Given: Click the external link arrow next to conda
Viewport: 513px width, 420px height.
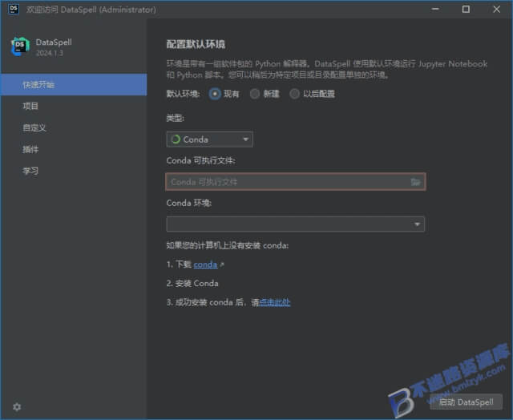Looking at the screenshot, I should pos(222,265).
